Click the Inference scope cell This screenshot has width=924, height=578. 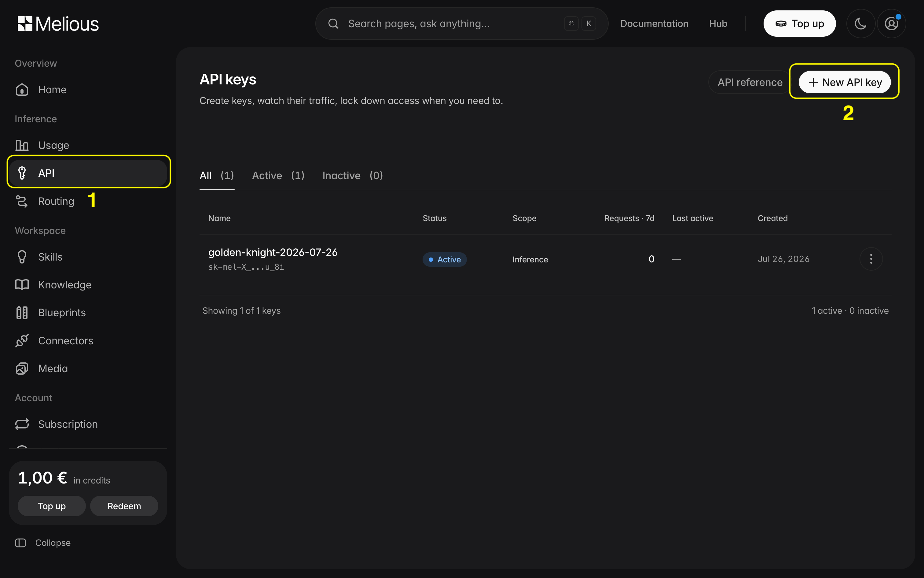tap(530, 260)
